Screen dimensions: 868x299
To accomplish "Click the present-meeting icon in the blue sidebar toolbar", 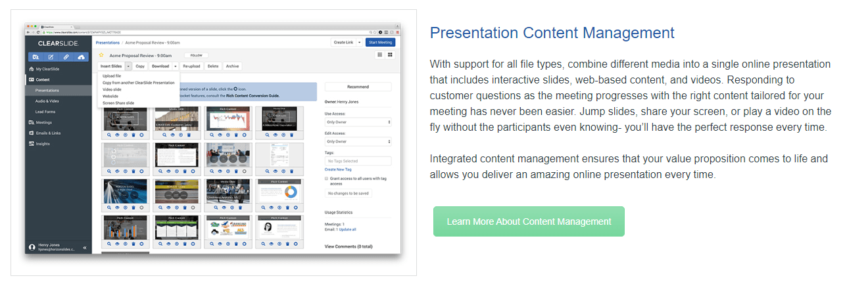I will click(x=36, y=57).
